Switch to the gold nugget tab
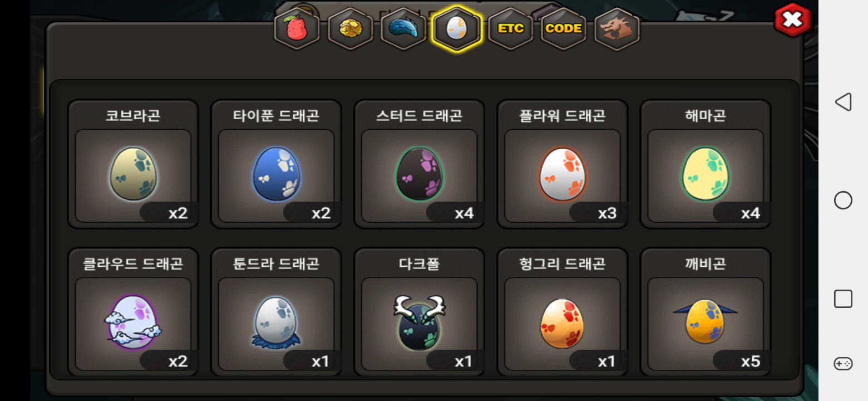This screenshot has width=868, height=401. pyautogui.click(x=351, y=28)
